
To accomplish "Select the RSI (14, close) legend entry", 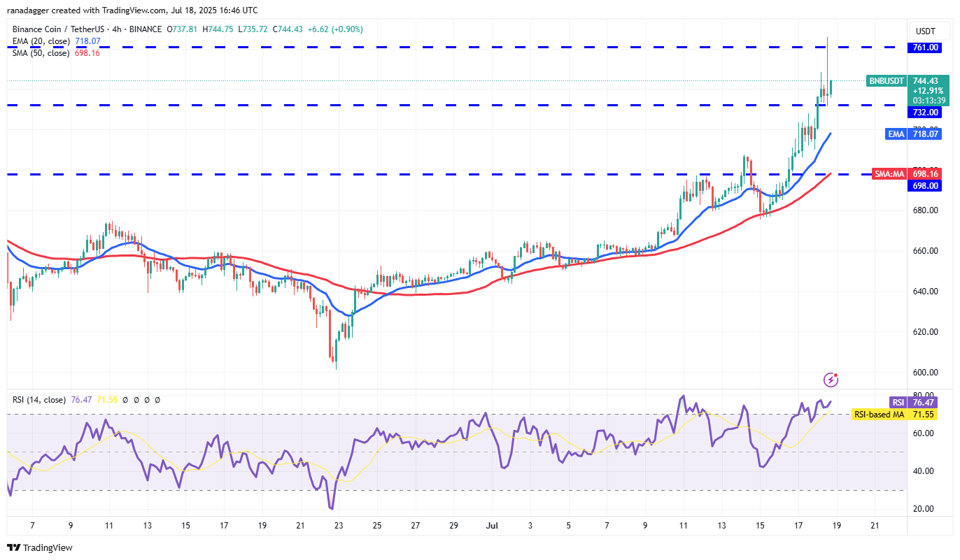I will [x=39, y=400].
